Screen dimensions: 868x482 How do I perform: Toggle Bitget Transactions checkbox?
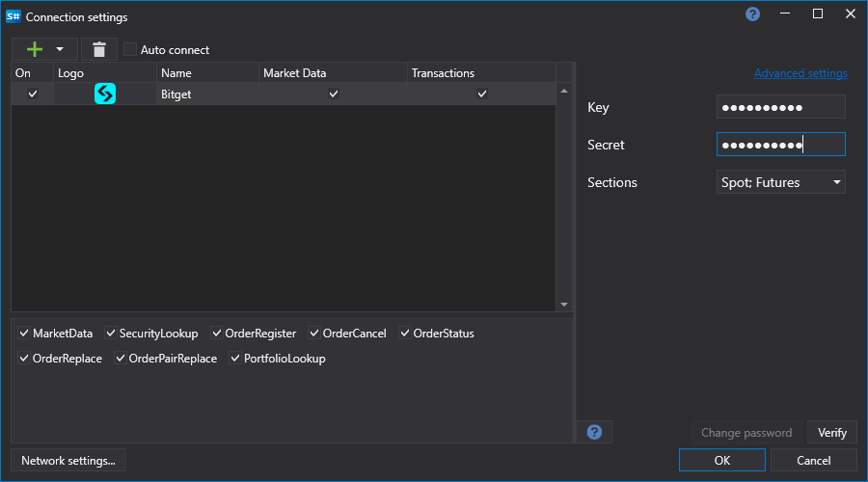pos(482,94)
